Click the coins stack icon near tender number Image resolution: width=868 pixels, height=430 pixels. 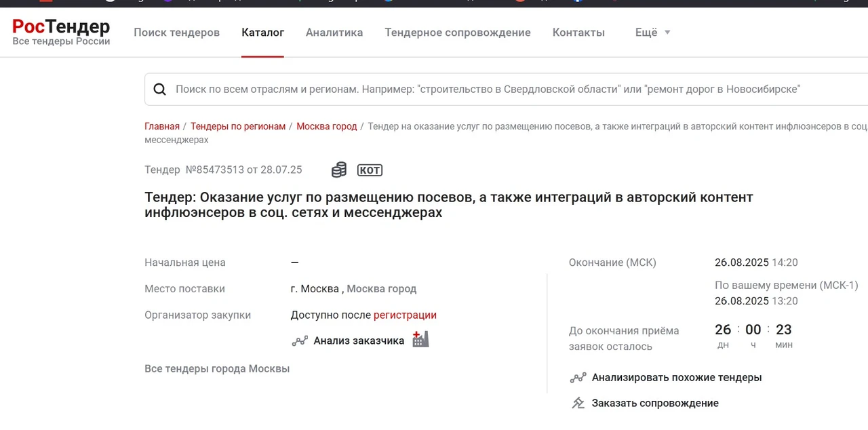(x=339, y=170)
